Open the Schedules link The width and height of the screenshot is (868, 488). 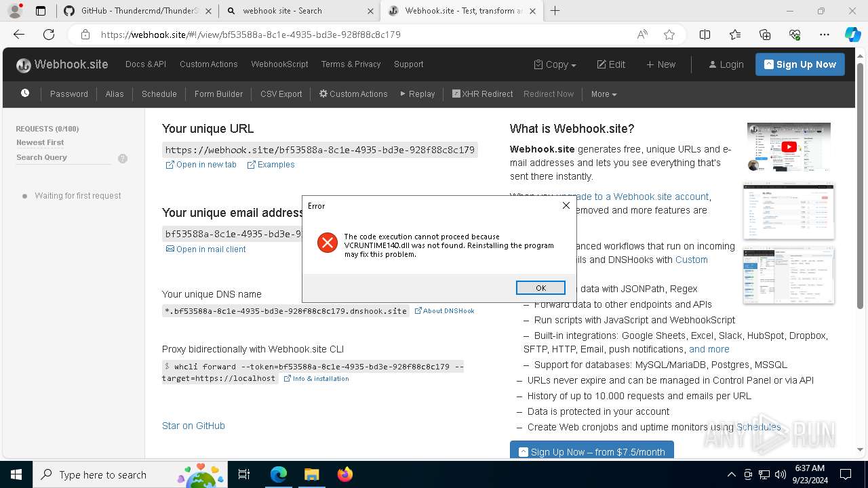(x=759, y=427)
